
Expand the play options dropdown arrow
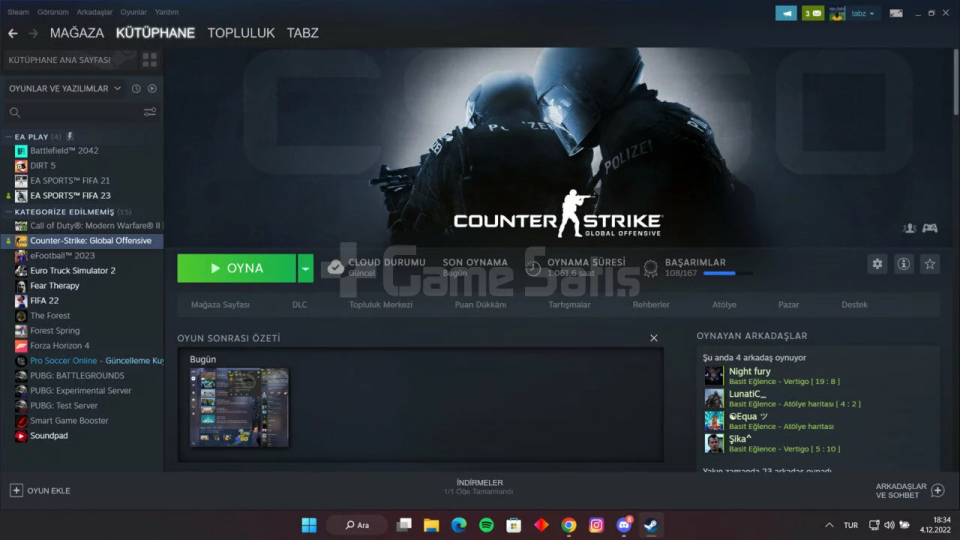click(x=306, y=268)
